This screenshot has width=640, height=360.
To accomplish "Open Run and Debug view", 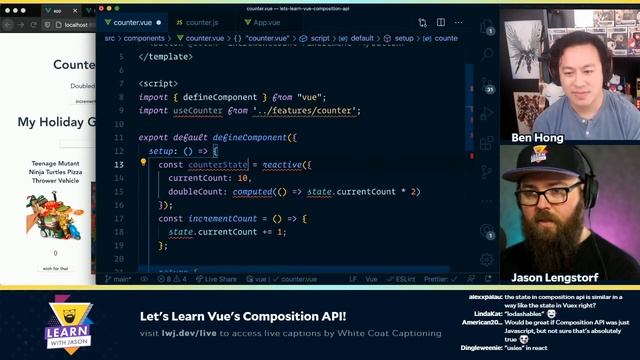I will 487,114.
